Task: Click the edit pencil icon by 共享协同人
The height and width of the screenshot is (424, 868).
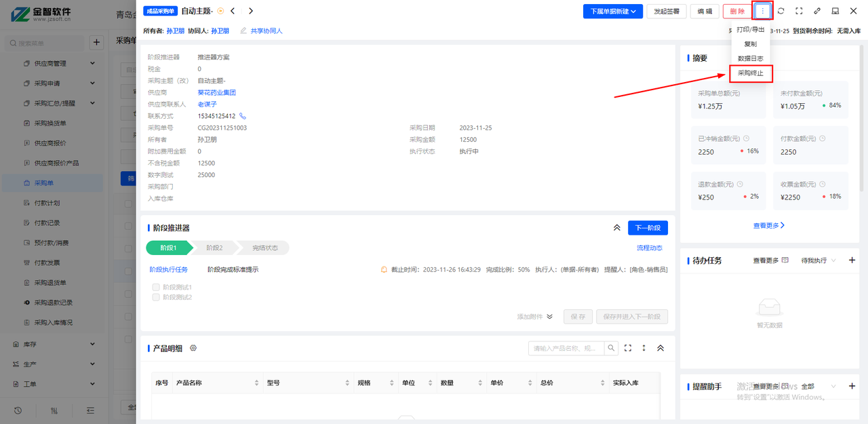Action: coord(243,31)
